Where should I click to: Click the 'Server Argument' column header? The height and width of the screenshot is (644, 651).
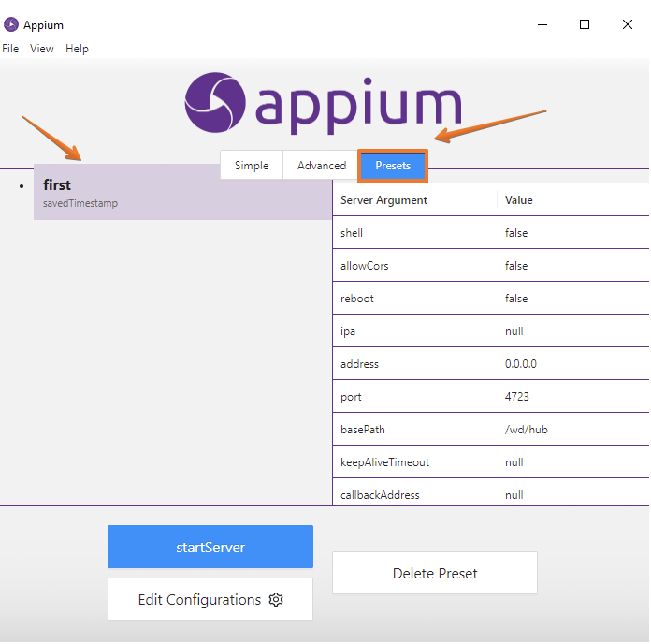[414, 200]
